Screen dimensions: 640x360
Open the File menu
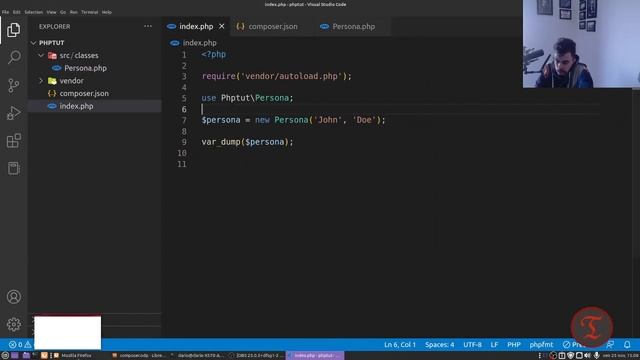(5, 12)
